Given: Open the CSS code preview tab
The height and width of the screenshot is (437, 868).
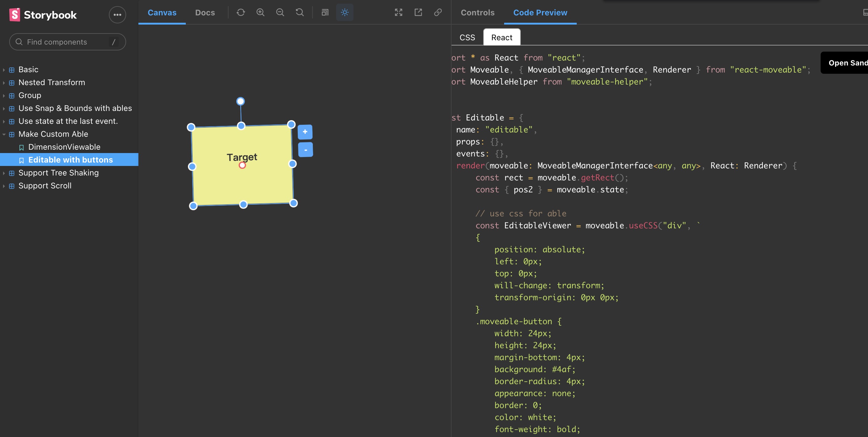Looking at the screenshot, I should [467, 37].
